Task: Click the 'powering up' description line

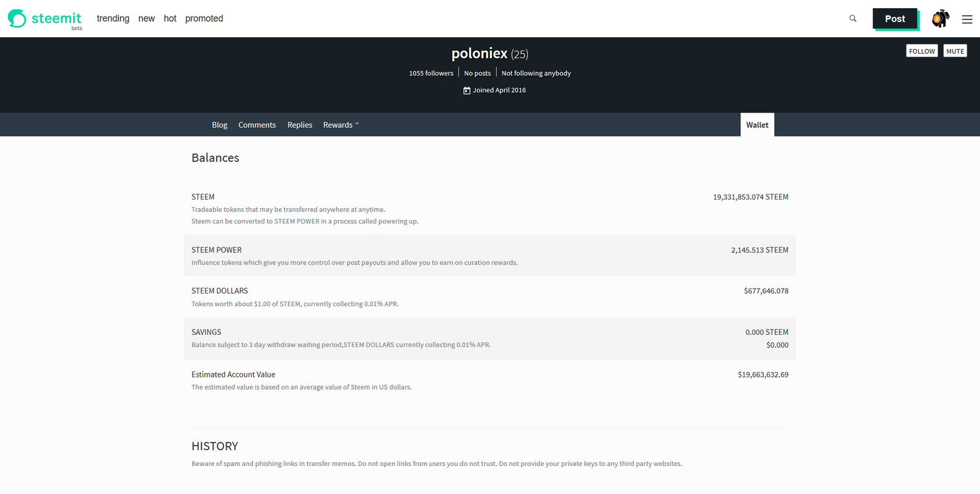Action: point(304,222)
